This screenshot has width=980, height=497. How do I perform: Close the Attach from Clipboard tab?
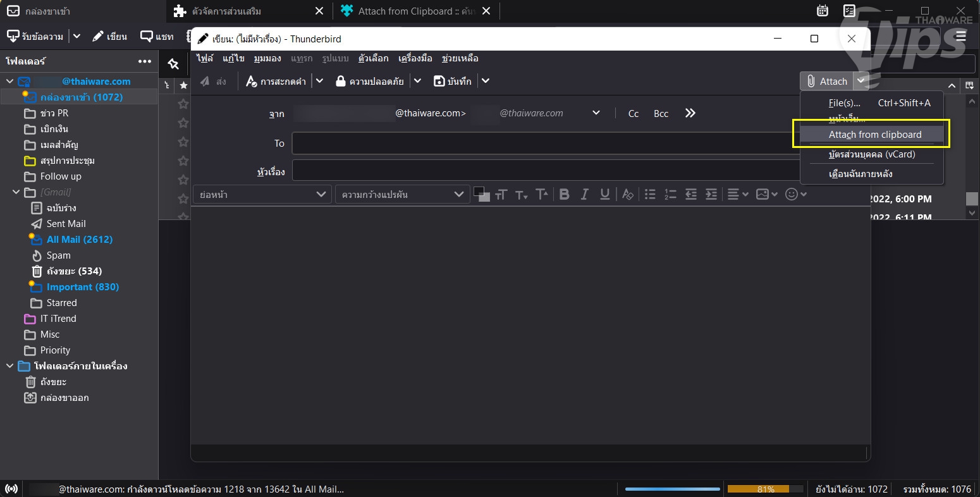[x=486, y=11]
